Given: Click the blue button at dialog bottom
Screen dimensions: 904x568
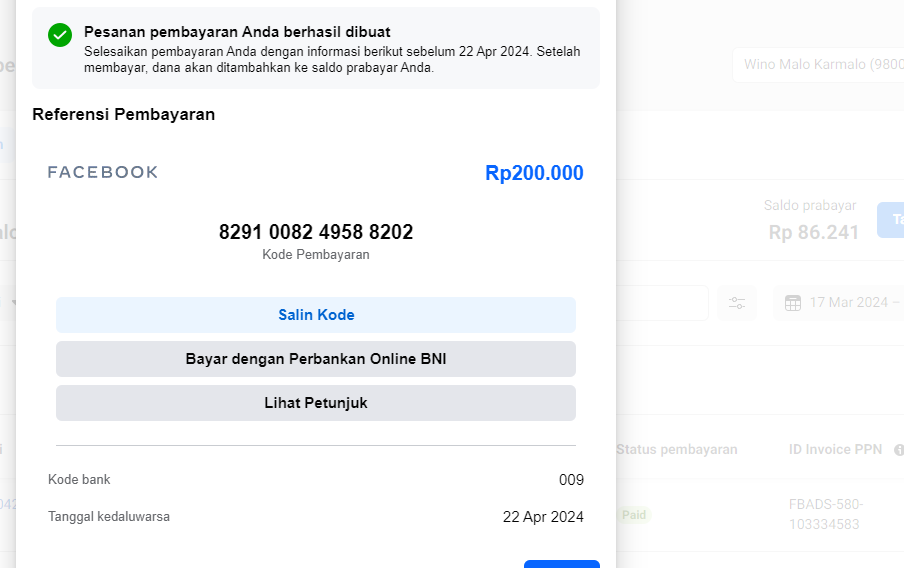Looking at the screenshot, I should tap(561, 564).
